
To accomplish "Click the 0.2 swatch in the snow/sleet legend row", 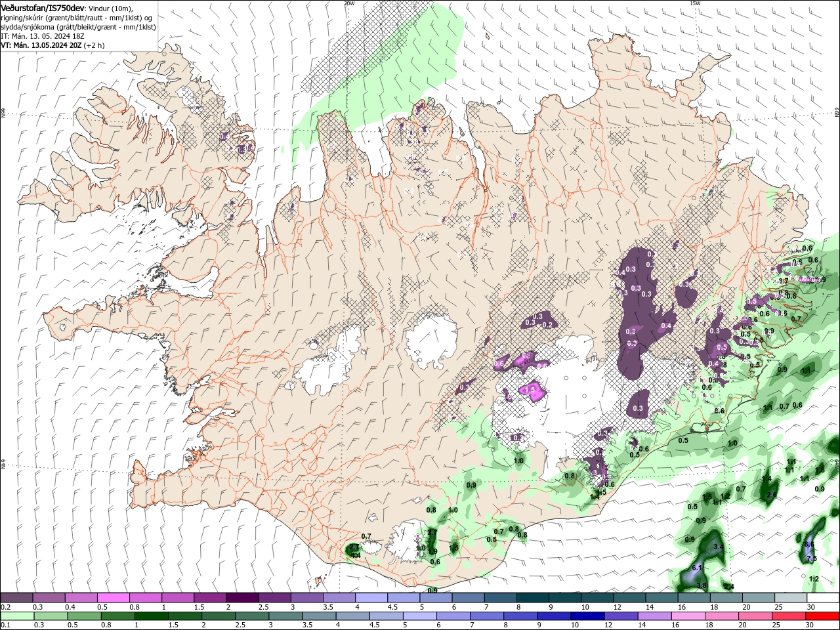I will click(x=16, y=598).
